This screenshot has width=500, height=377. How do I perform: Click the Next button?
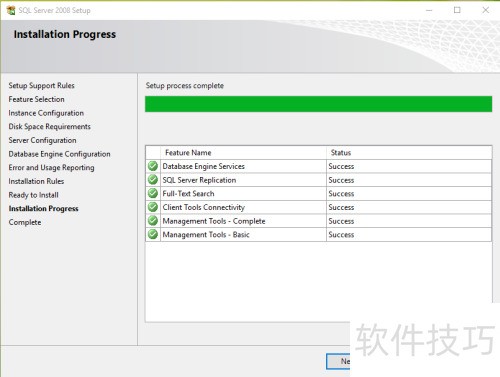tap(338, 361)
